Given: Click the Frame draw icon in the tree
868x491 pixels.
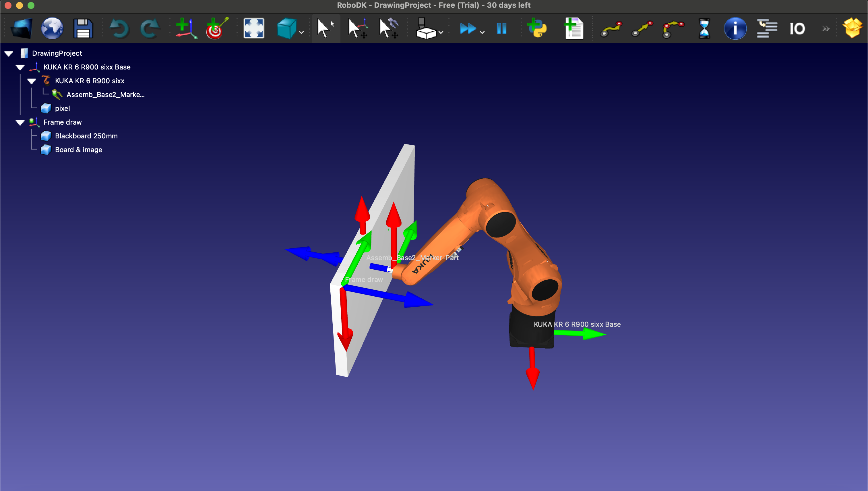Looking at the screenshot, I should coord(34,122).
